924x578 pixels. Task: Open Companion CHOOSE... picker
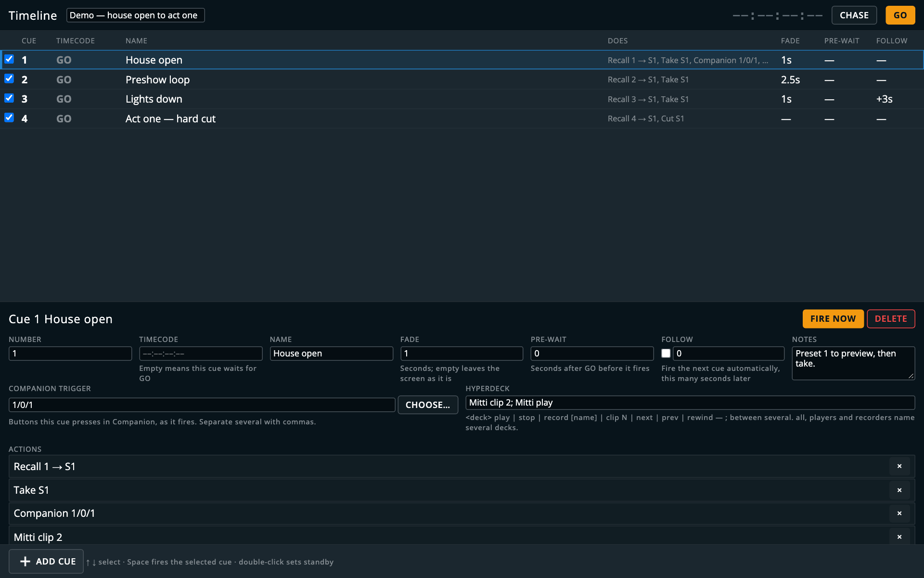(428, 405)
